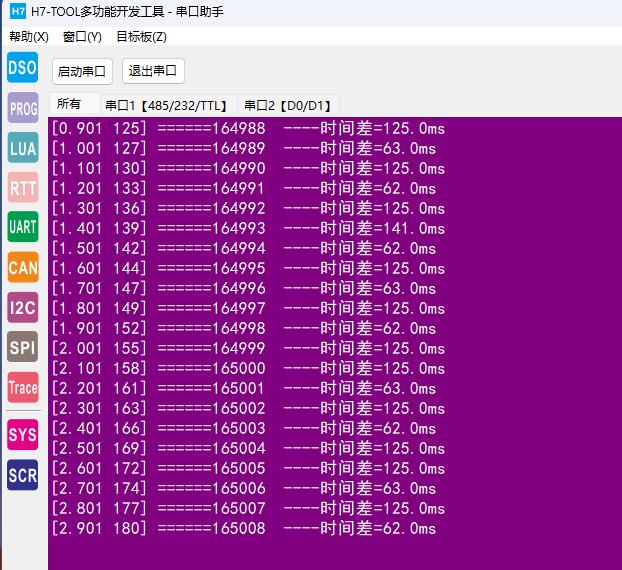
Task: Open the DSO oscilloscope tool
Action: point(23,67)
